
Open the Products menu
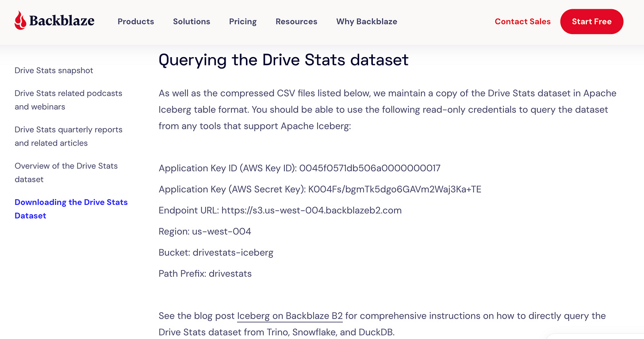(x=136, y=21)
